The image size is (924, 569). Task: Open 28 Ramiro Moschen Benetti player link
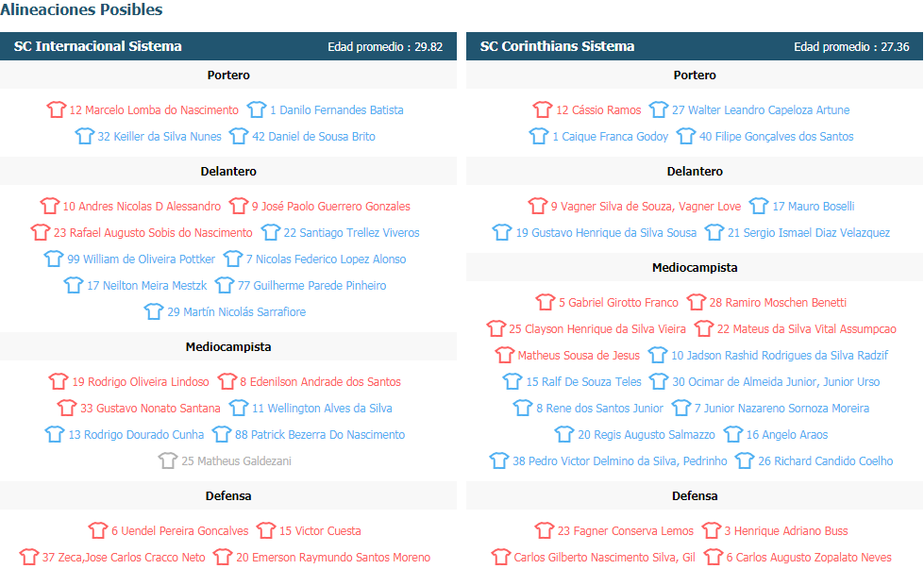pyautogui.click(x=778, y=302)
